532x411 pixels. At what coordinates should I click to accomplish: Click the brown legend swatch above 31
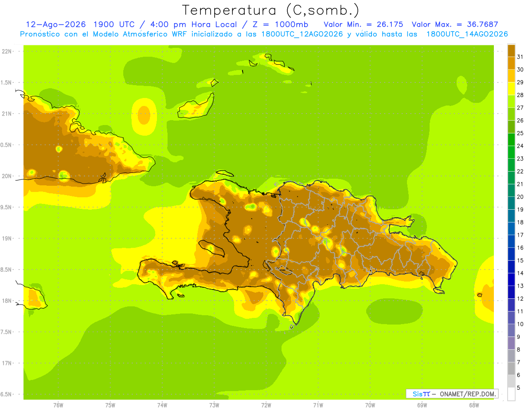pos(511,51)
